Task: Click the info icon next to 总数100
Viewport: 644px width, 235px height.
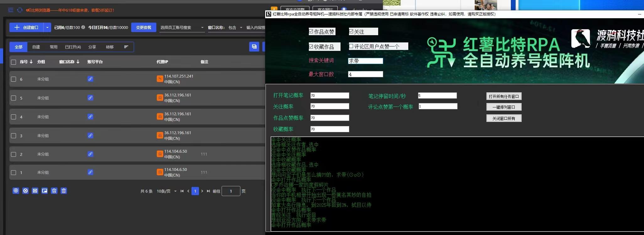Action: coord(83,27)
